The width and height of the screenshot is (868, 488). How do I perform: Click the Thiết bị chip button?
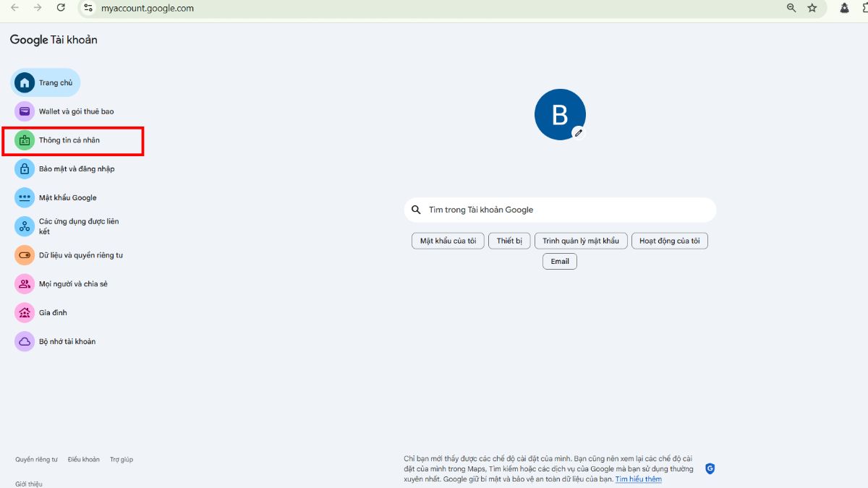509,241
